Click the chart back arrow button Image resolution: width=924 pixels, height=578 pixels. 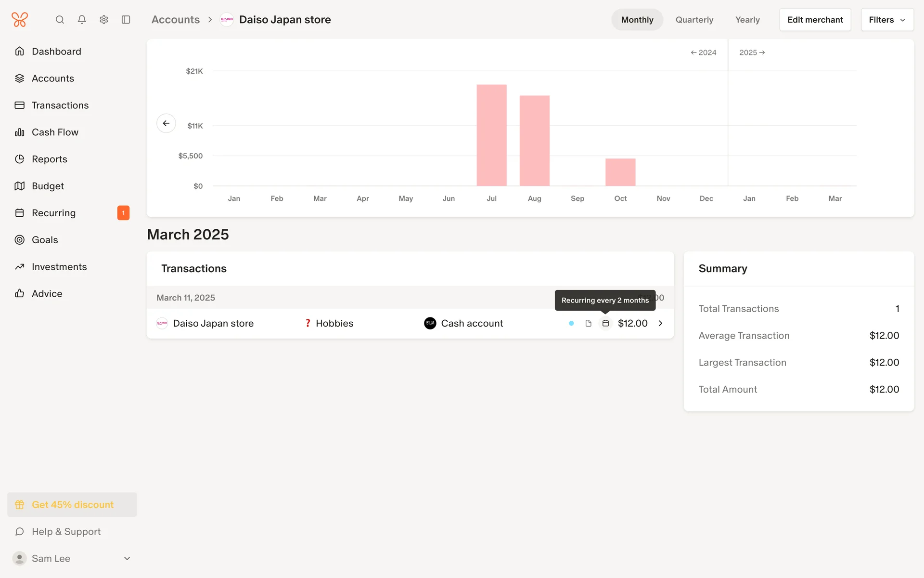166,123
